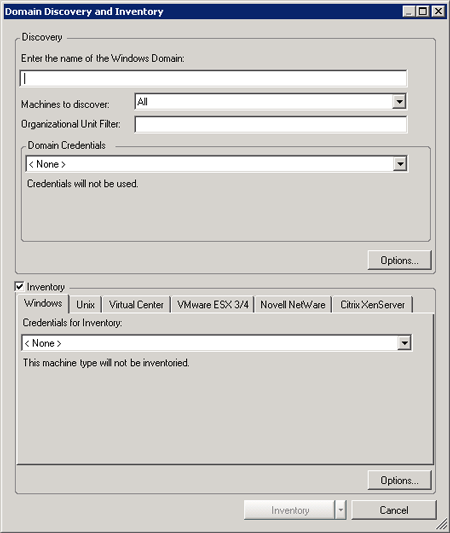
Task: Switch to the Virtual Center tab
Action: click(136, 305)
